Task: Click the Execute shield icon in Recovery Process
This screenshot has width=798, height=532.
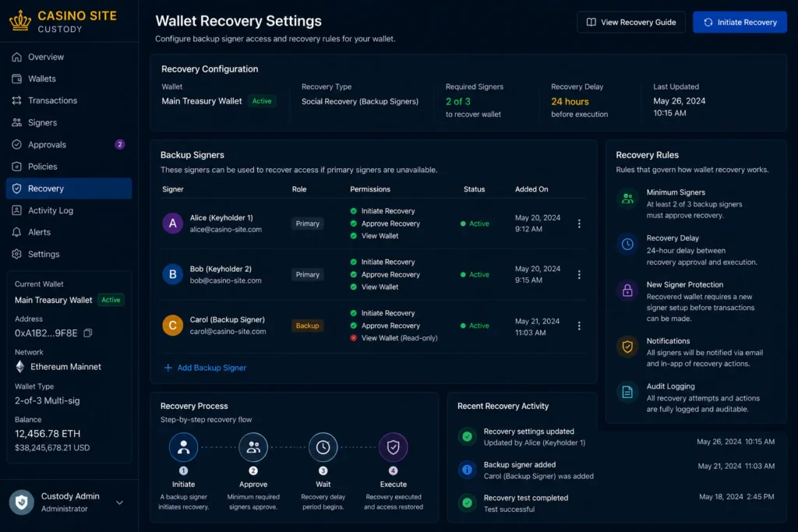Action: 393,447
